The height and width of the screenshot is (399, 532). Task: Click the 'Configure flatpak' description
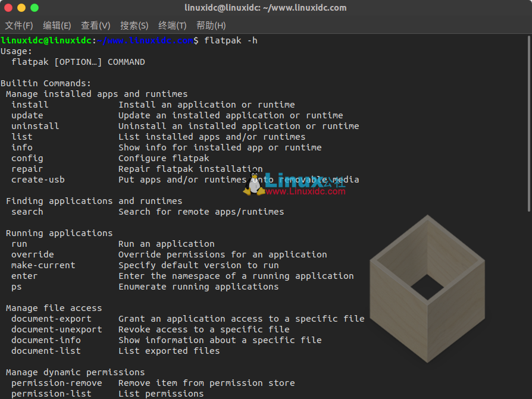[164, 158]
